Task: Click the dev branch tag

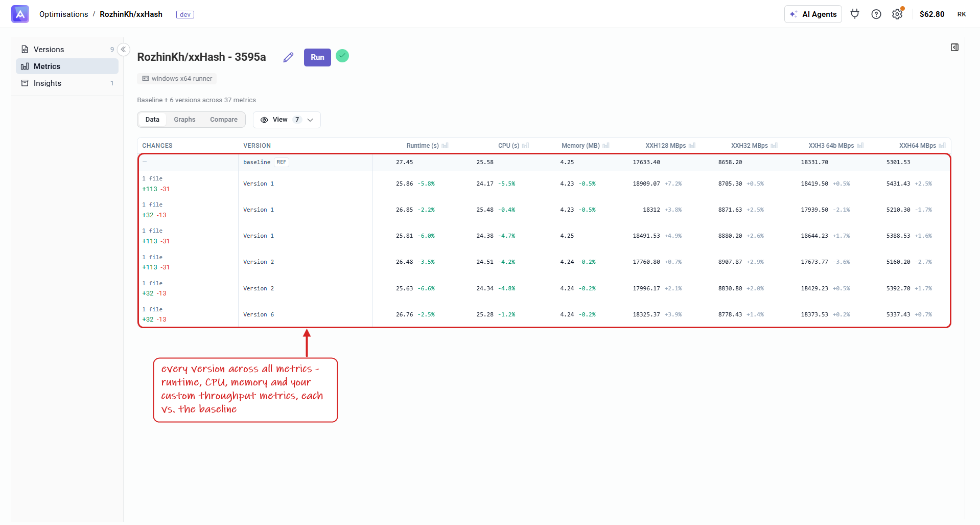Action: [x=185, y=14]
